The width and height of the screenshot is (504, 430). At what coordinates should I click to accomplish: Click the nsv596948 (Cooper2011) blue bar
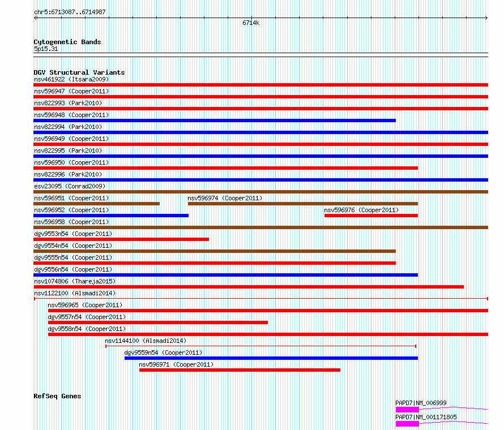pyautogui.click(x=215, y=121)
